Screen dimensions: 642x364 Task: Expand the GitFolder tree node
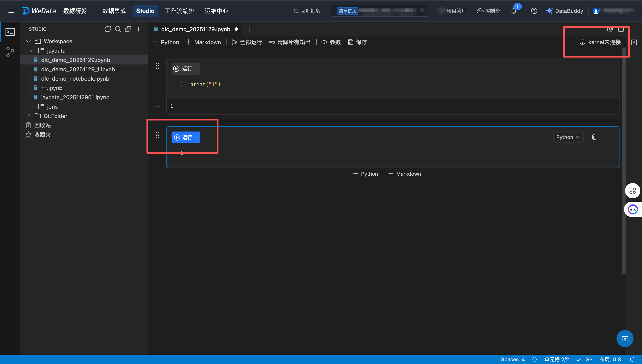(28, 116)
